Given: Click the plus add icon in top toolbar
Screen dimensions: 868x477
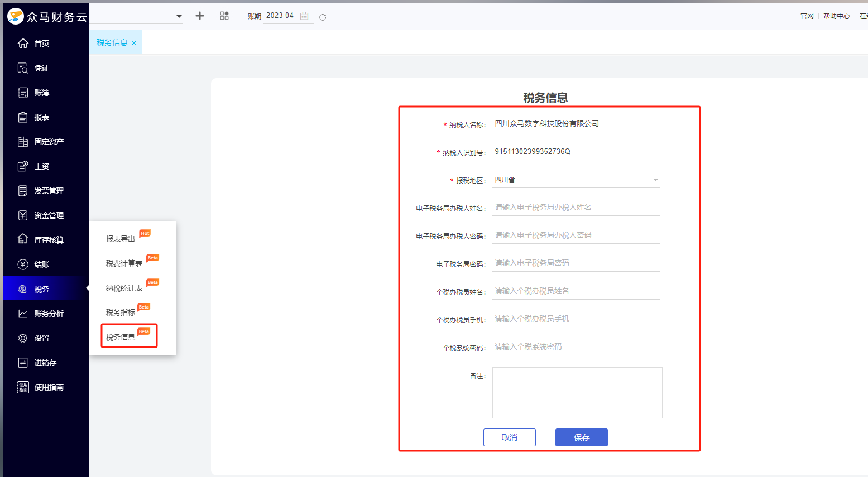Looking at the screenshot, I should tap(200, 16).
